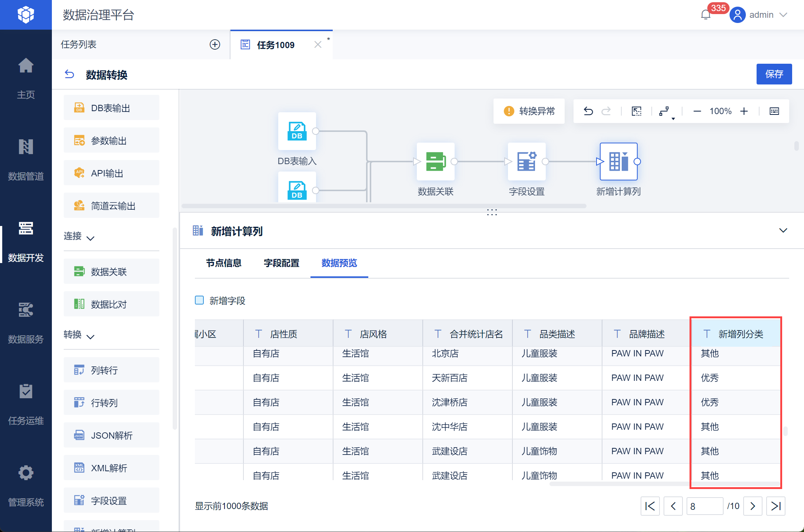Screen dimensions: 804x532
Task: Collapse the 转换 section
Action: (x=90, y=336)
